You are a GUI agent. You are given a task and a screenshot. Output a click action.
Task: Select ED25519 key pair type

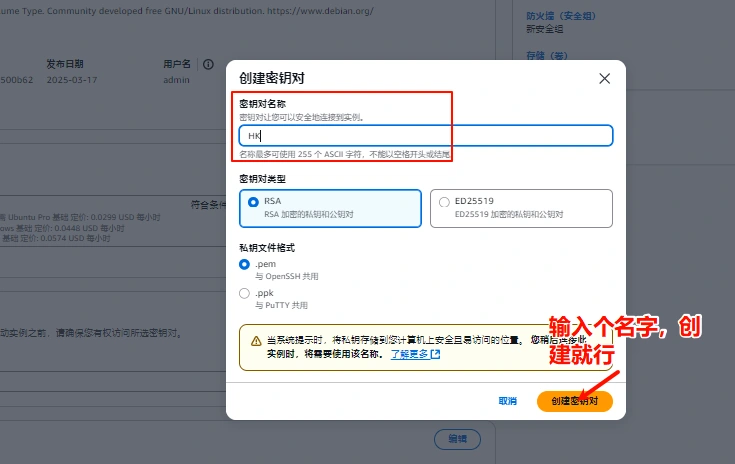[x=444, y=202]
